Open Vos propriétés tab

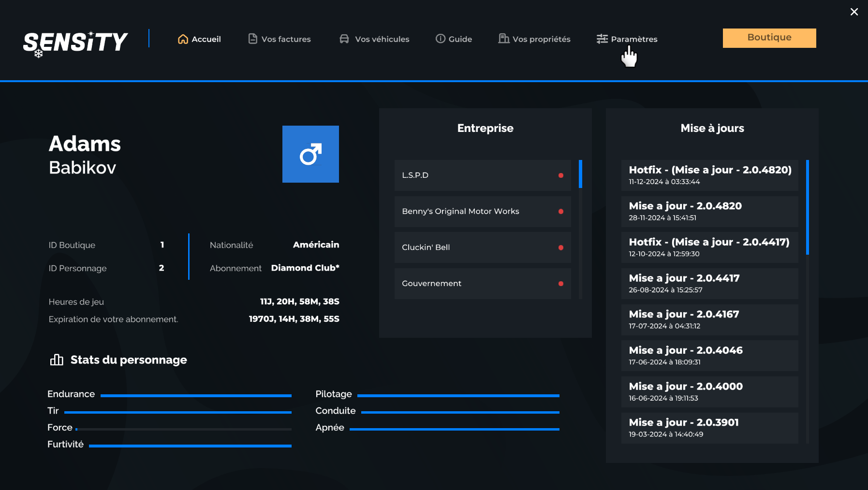click(x=534, y=39)
